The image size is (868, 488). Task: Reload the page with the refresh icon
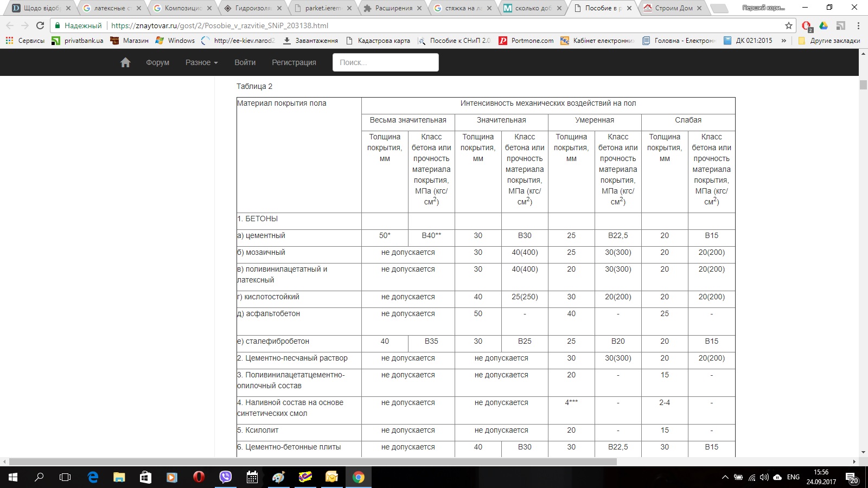pos(40,25)
